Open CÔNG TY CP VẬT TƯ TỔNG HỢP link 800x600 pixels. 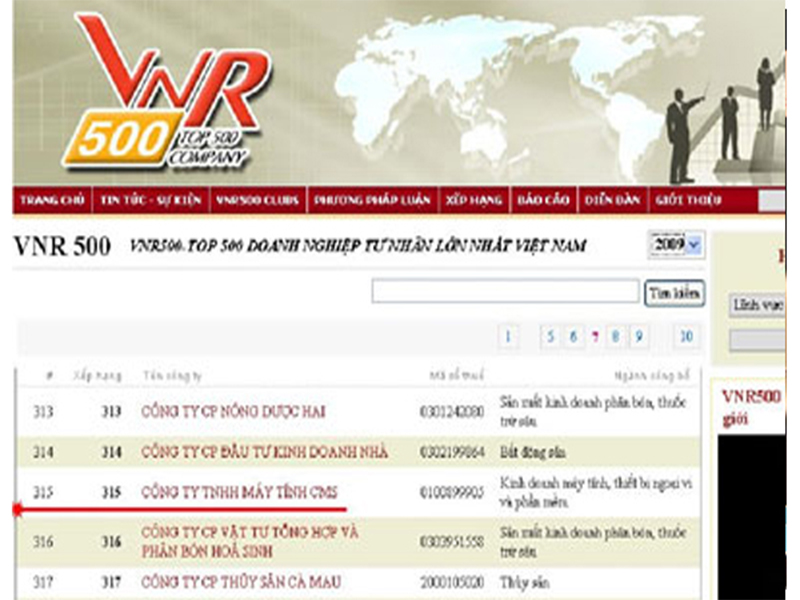250,541
